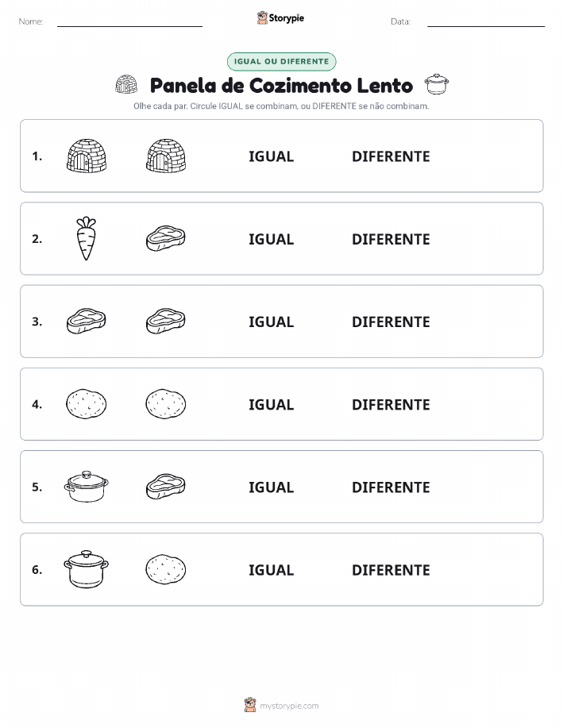563x728 pixels.
Task: Choose DIFERENTE in row 6
Action: [x=391, y=570]
